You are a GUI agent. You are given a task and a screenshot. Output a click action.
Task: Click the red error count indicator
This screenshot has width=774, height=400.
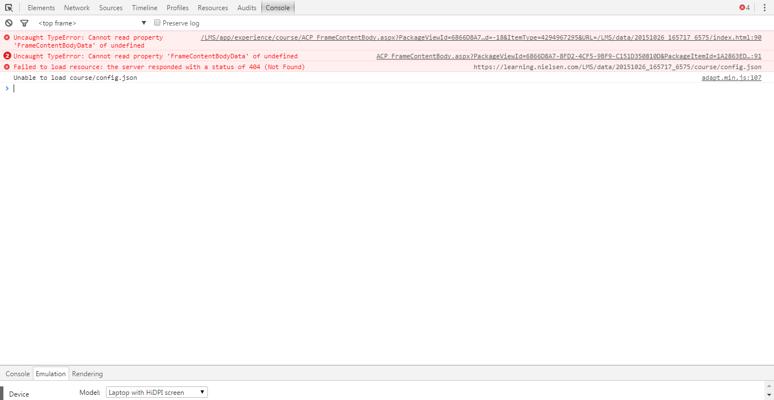tap(744, 7)
